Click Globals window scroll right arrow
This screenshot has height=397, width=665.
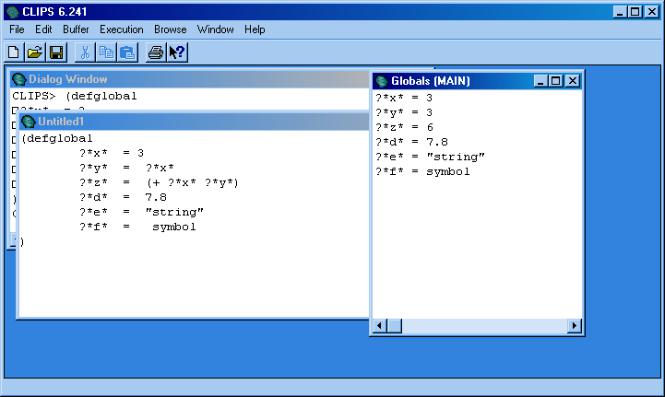coord(574,326)
